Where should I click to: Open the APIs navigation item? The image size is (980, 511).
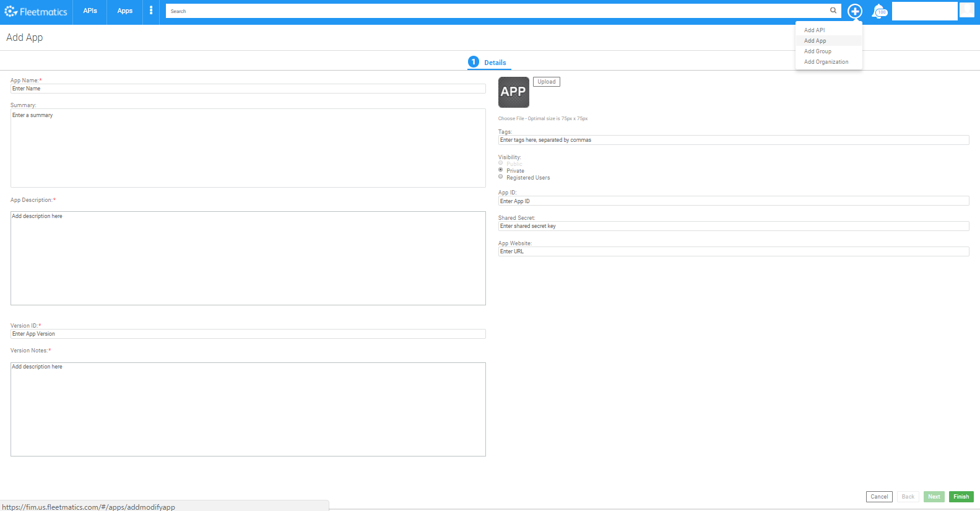(x=90, y=11)
